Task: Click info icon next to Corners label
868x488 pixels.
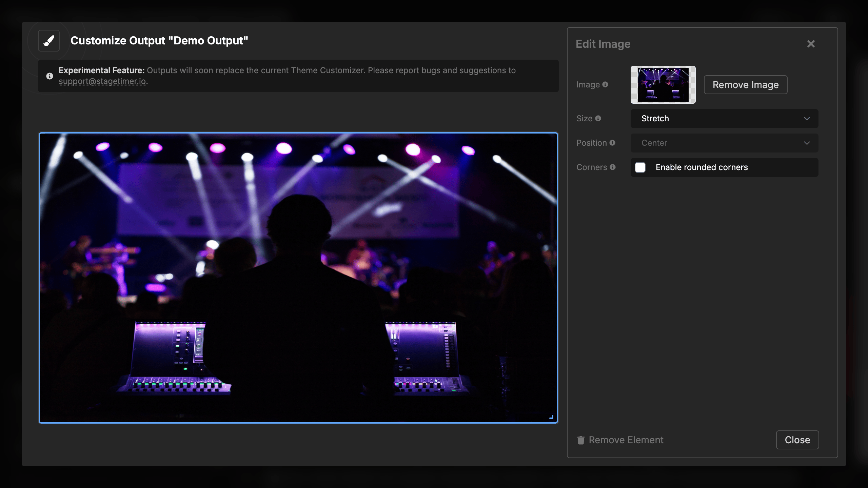Action: pyautogui.click(x=613, y=167)
